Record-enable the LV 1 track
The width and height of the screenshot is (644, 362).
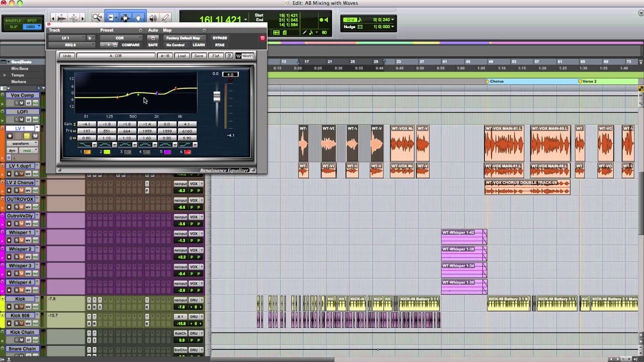tap(10, 136)
